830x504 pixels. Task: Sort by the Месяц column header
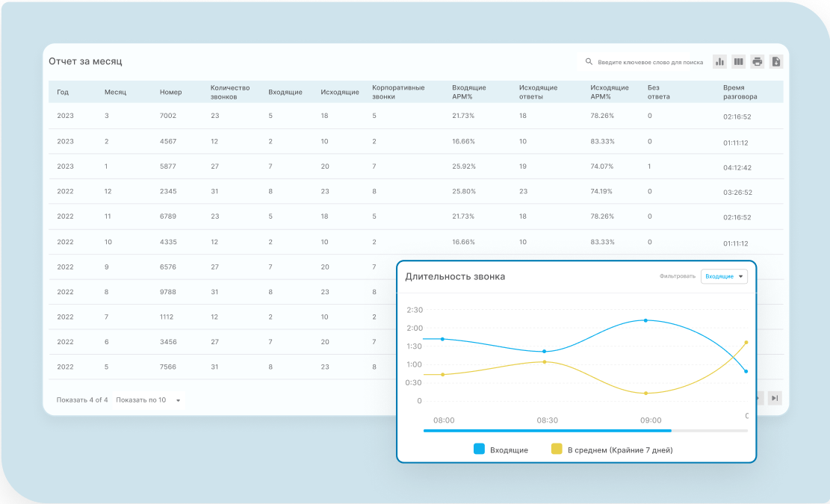coord(115,92)
